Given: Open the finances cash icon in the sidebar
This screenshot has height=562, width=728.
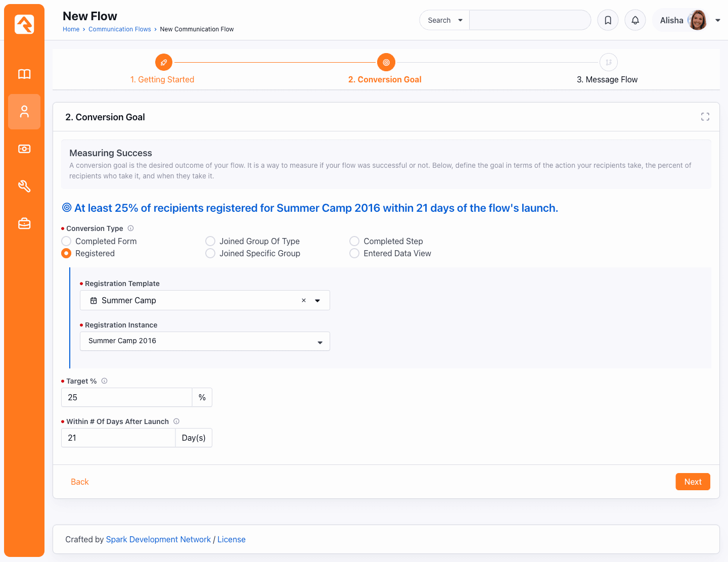Looking at the screenshot, I should [x=24, y=149].
